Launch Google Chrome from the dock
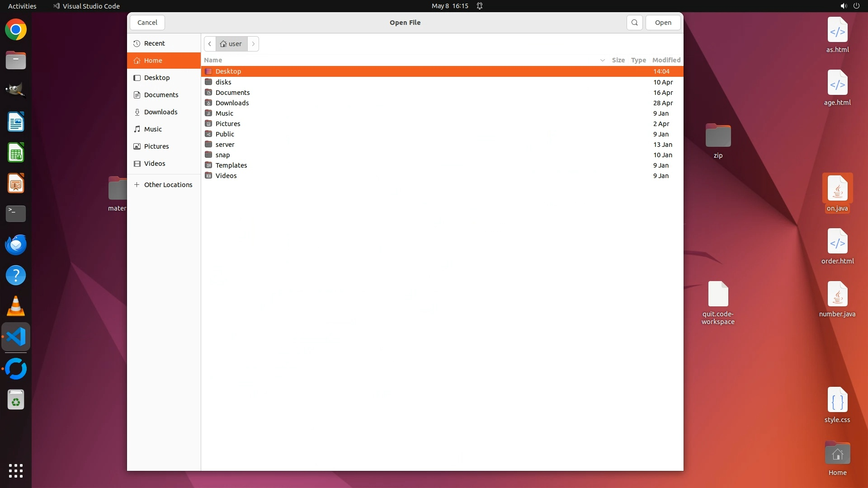Viewport: 868px width, 488px height. (16, 30)
